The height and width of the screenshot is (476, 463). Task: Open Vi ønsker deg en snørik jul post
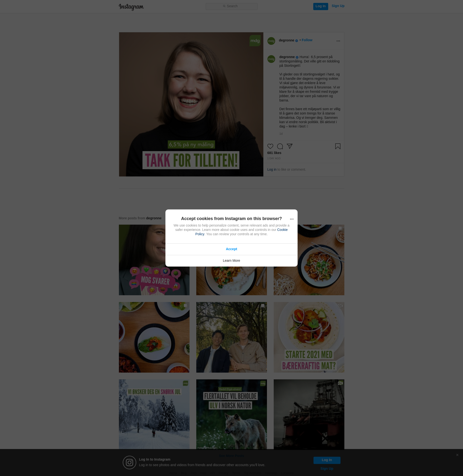pos(154,414)
